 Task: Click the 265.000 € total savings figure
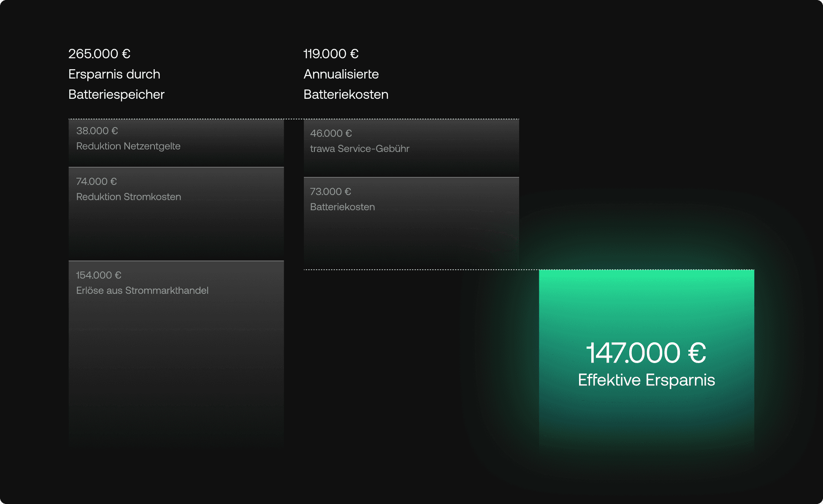coord(99,54)
